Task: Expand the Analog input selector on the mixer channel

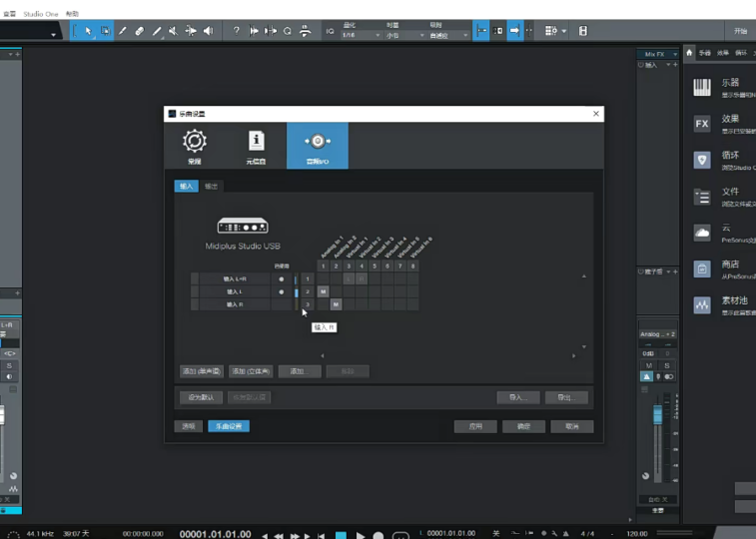Action: coord(657,334)
